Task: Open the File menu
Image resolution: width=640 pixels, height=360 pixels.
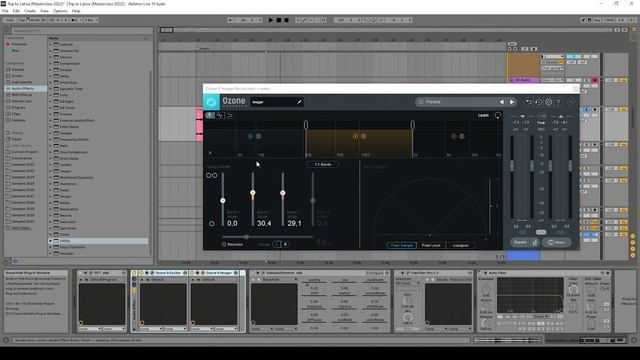Action: (5, 11)
